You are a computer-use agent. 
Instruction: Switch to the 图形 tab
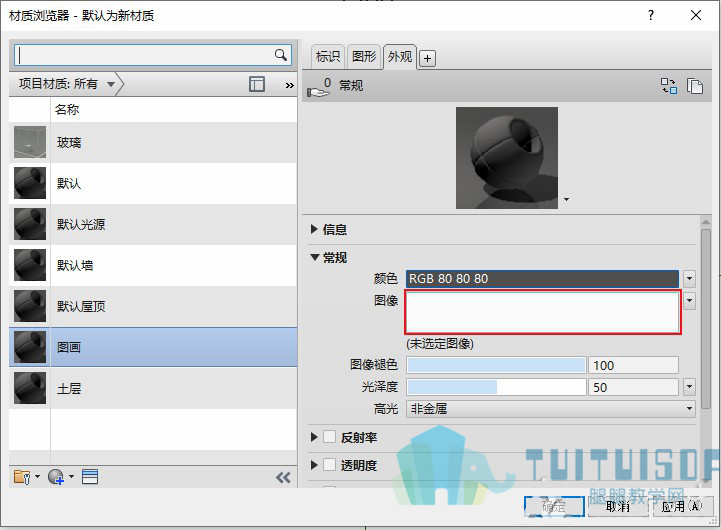(x=364, y=57)
